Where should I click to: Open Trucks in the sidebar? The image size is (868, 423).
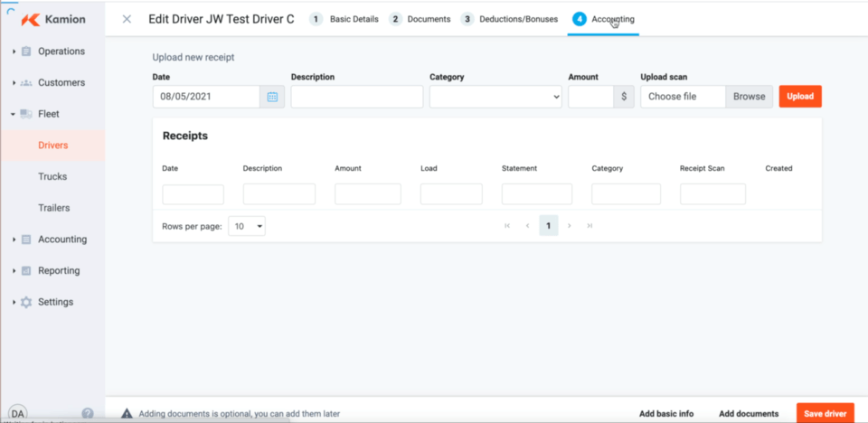[x=52, y=176]
